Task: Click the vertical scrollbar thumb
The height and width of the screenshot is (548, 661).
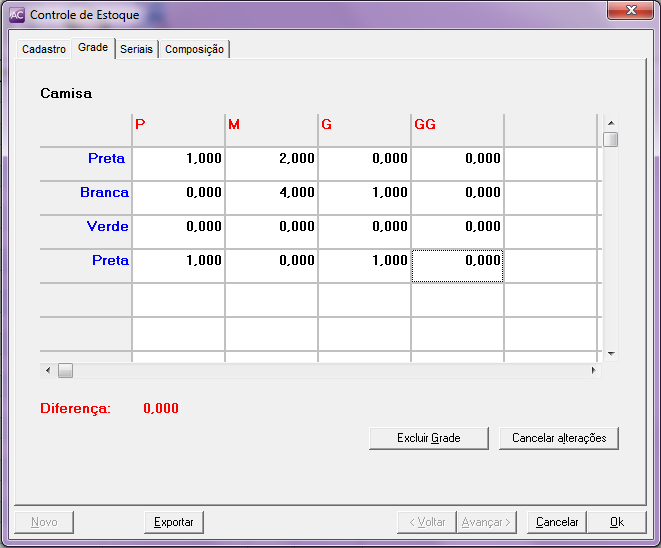Action: click(610, 139)
